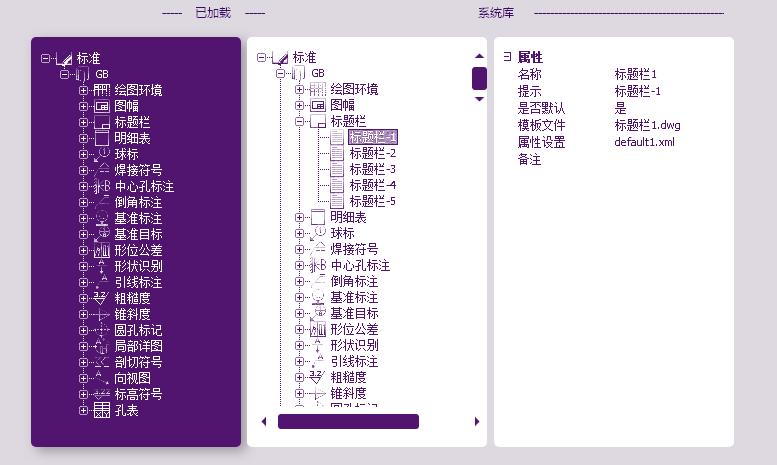Click the 球标 icon in the system library tree
This screenshot has height=465, width=777.
point(318,233)
